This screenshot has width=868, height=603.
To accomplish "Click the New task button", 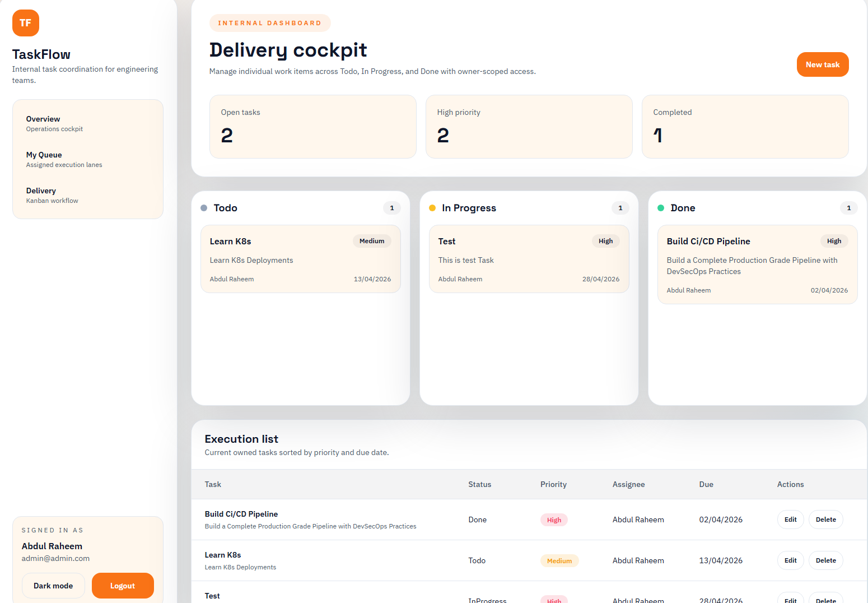I will click(822, 64).
